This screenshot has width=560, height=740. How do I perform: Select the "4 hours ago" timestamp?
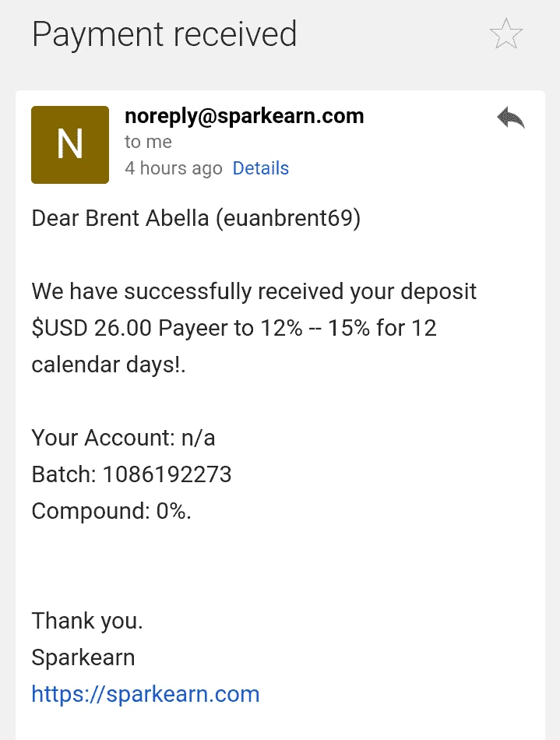pyautogui.click(x=173, y=168)
